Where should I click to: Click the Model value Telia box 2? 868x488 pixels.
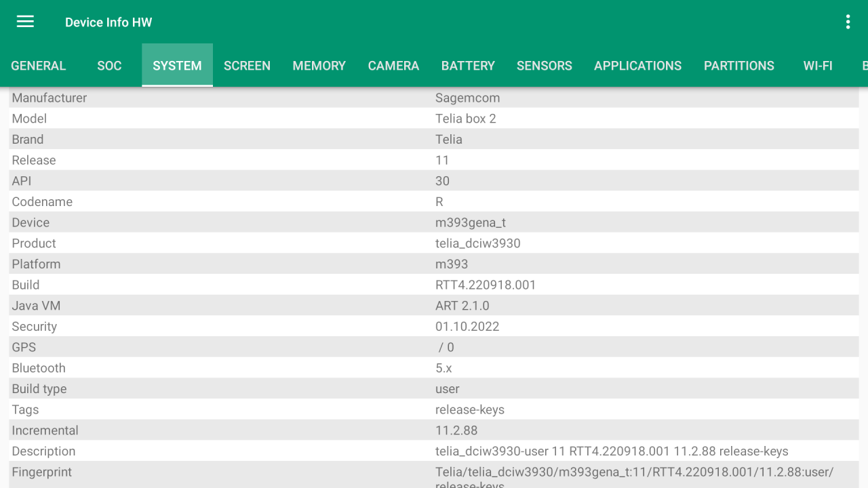pyautogui.click(x=465, y=119)
